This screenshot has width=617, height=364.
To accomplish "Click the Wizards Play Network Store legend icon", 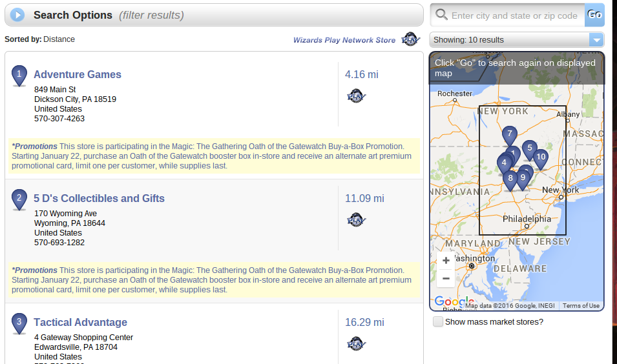I will click(x=410, y=39).
